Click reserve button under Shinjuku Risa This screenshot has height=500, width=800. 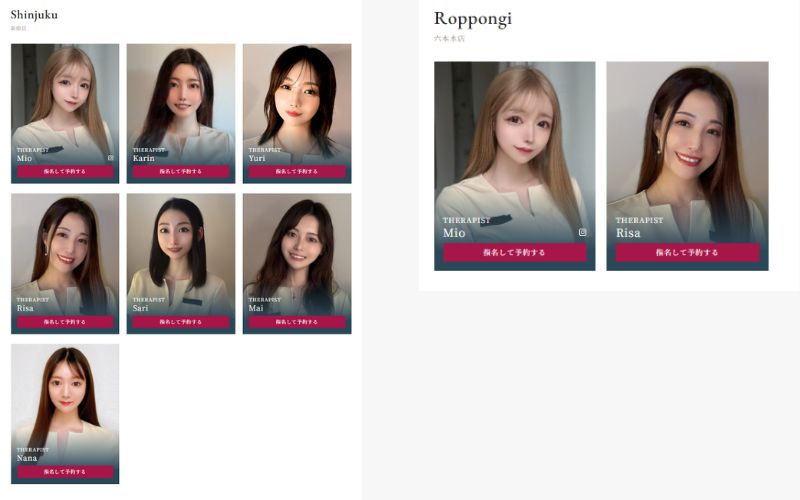click(65, 322)
